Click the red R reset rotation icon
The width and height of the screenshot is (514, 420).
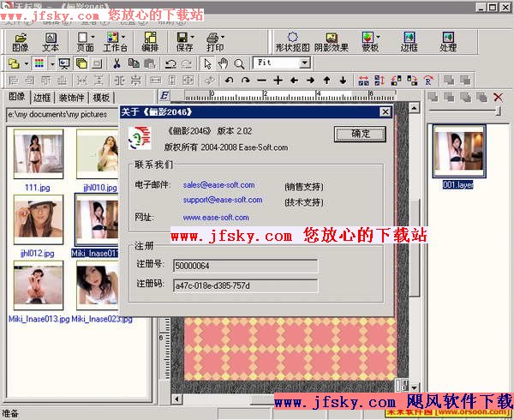tap(428, 80)
